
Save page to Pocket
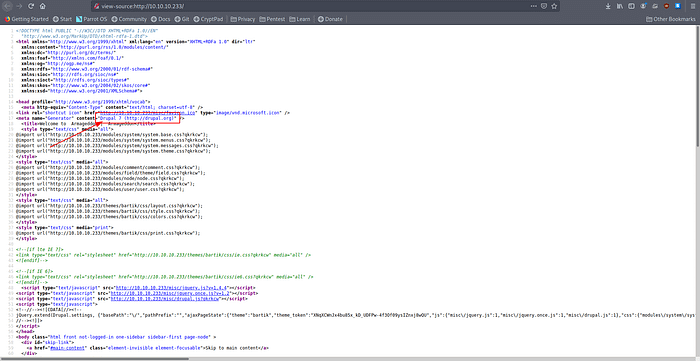coord(544,6)
